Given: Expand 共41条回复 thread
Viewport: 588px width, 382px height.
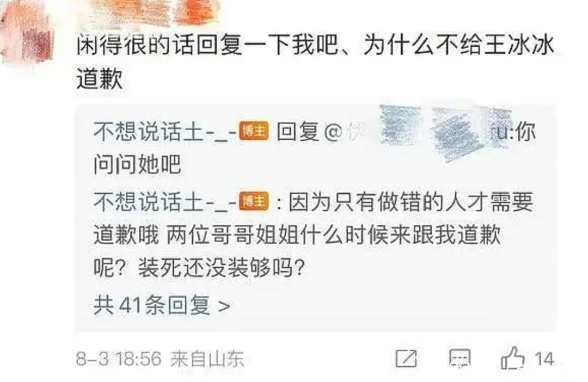Looking at the screenshot, I should [161, 305].
